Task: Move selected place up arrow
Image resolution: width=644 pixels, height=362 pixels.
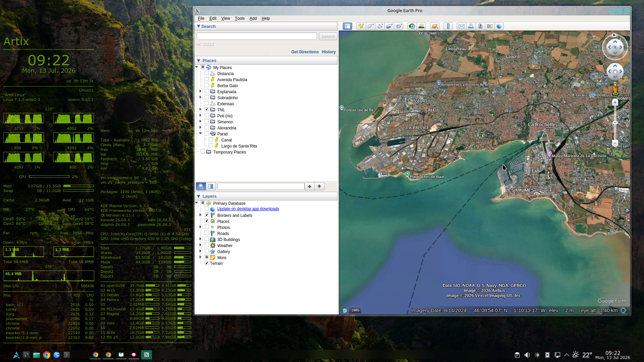Action: tap(310, 186)
